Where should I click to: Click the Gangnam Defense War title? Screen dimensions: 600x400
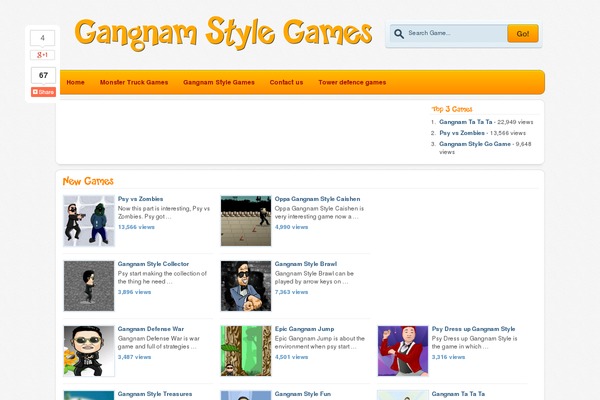(151, 329)
